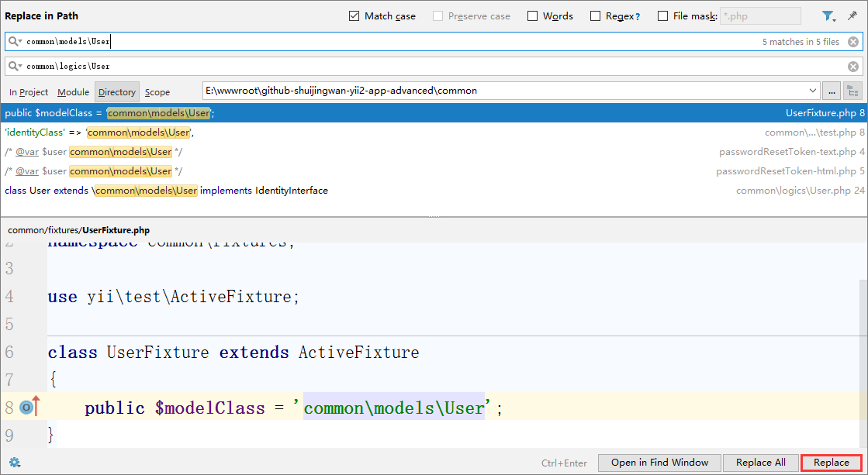Click the override gutter icon on line 8
Viewport: 868px width, 475px height.
click(27, 407)
